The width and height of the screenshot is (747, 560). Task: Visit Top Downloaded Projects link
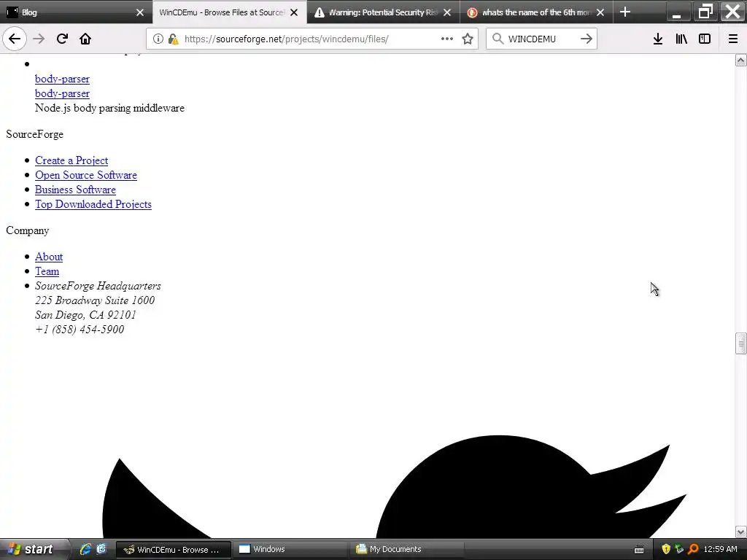coord(93,204)
